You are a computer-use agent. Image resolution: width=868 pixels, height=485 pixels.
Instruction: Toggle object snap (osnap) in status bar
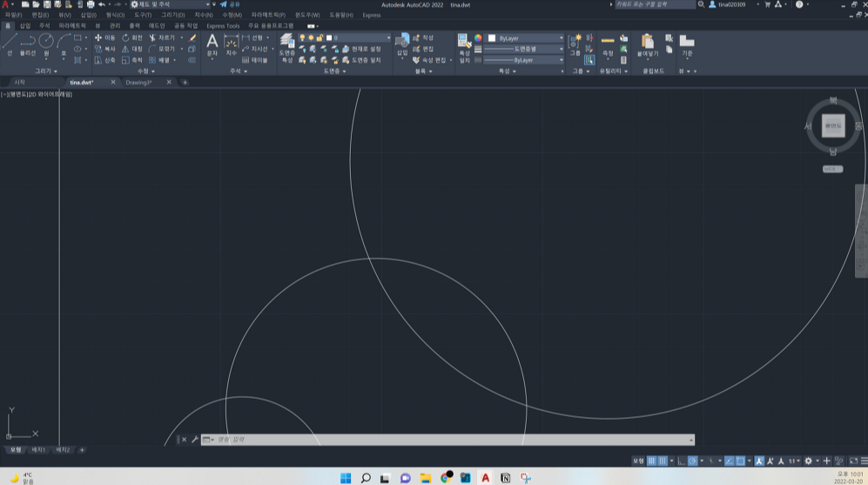pos(740,461)
